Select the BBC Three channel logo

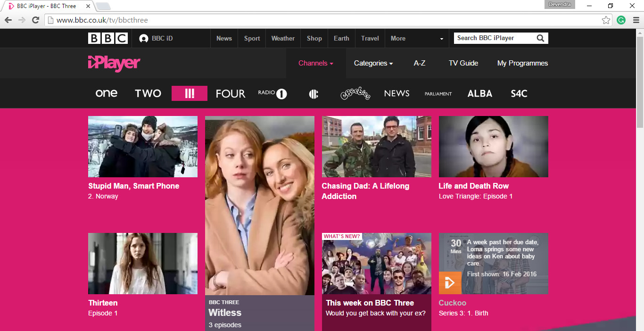(190, 93)
